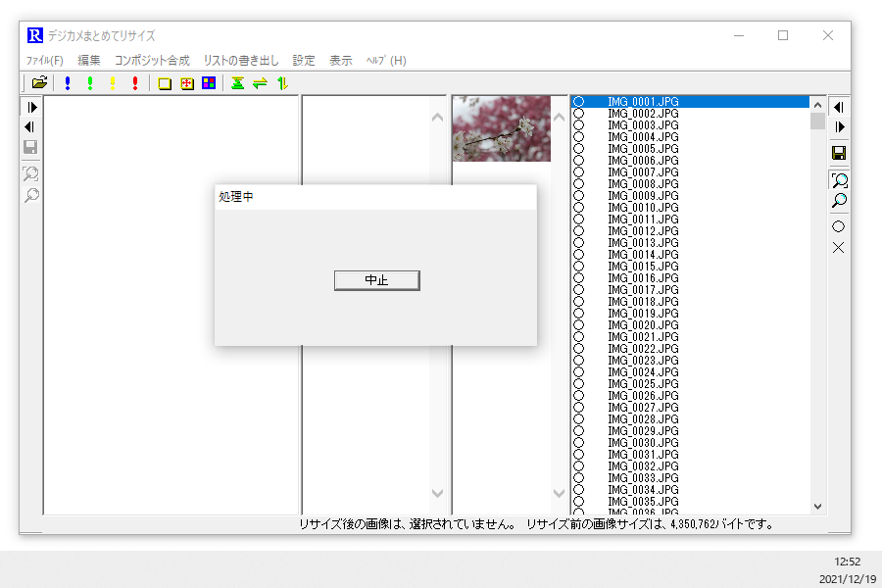Click the four-color grid toolbar icon
882x588 pixels.
click(209, 83)
